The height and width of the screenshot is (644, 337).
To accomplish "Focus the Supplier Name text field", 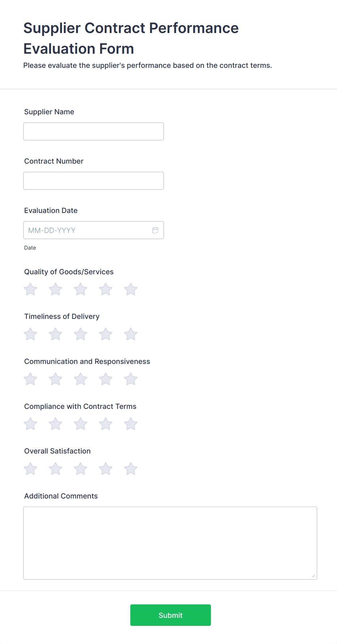I will [x=93, y=131].
